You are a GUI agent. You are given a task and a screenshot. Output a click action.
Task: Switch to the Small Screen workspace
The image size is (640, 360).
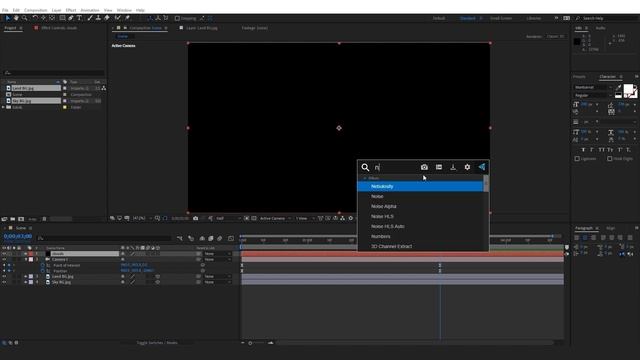click(501, 18)
